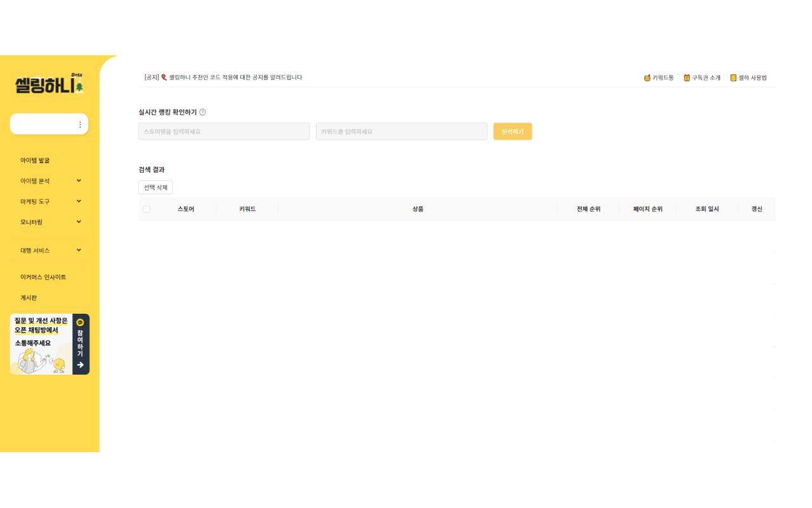812x508 pixels.
Task: Click the 조회 일시 column header
Action: 707,209
